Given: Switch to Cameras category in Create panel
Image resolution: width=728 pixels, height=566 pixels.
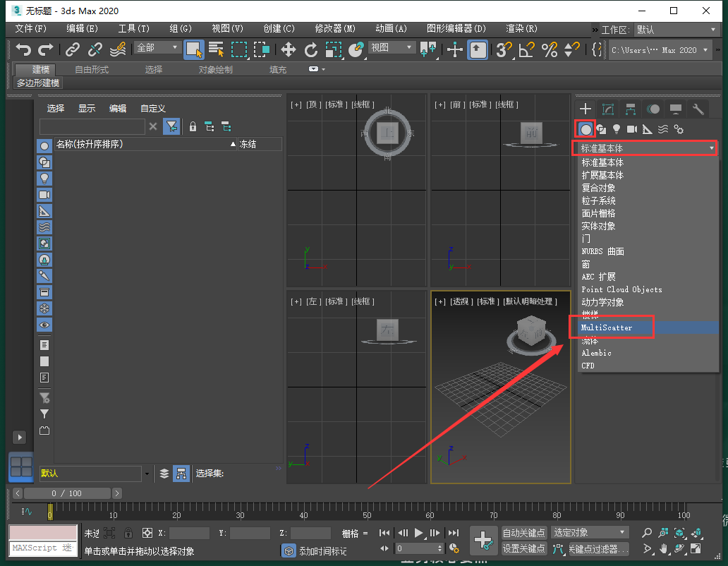Looking at the screenshot, I should point(631,129).
